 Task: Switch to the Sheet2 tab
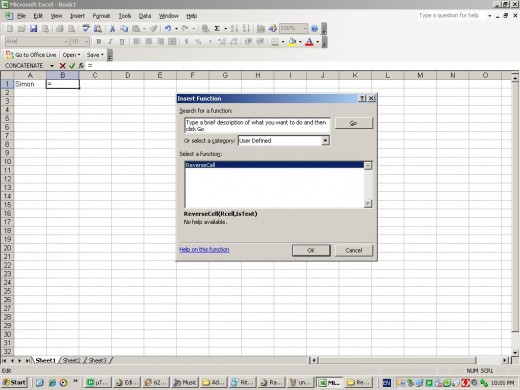click(x=72, y=360)
